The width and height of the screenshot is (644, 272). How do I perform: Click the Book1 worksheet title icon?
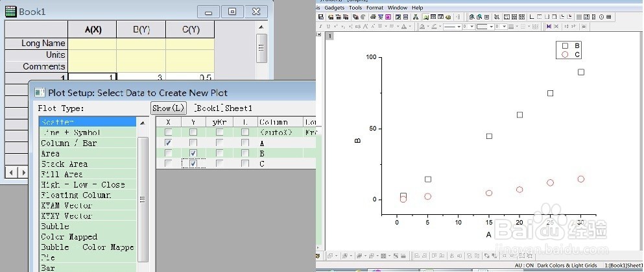(10, 12)
